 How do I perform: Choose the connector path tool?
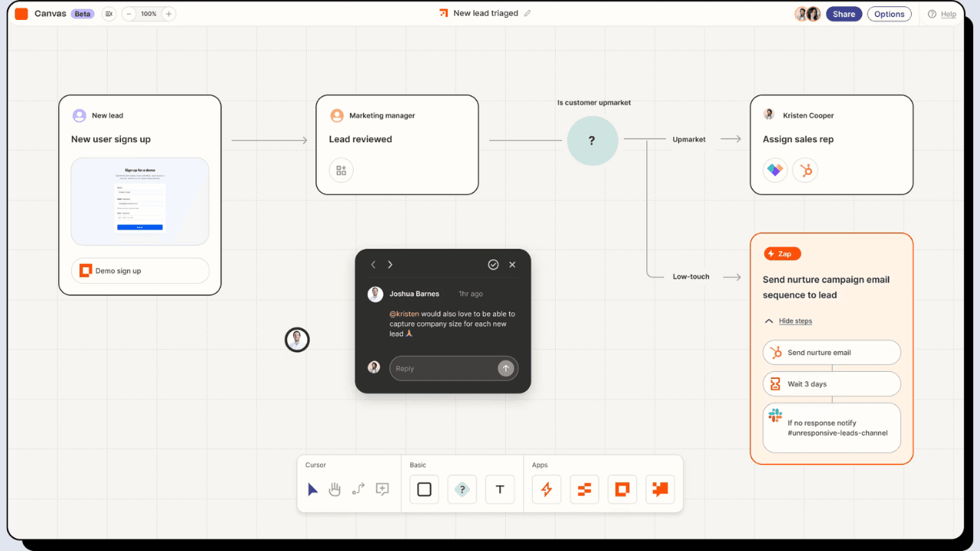(x=358, y=489)
